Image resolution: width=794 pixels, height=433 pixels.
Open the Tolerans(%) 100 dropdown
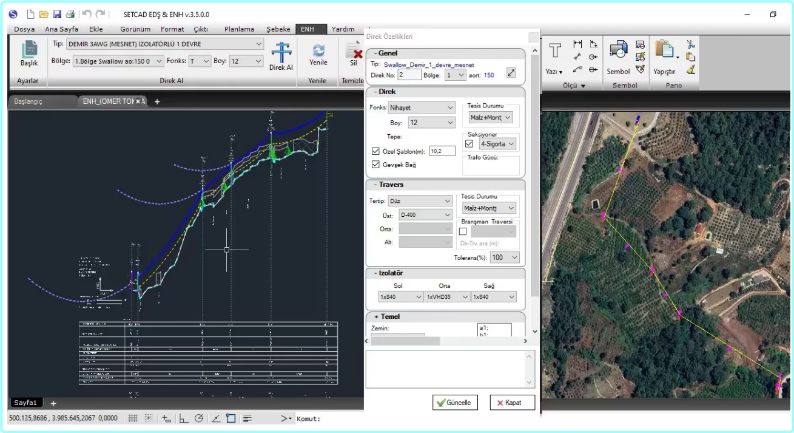pyautogui.click(x=504, y=257)
